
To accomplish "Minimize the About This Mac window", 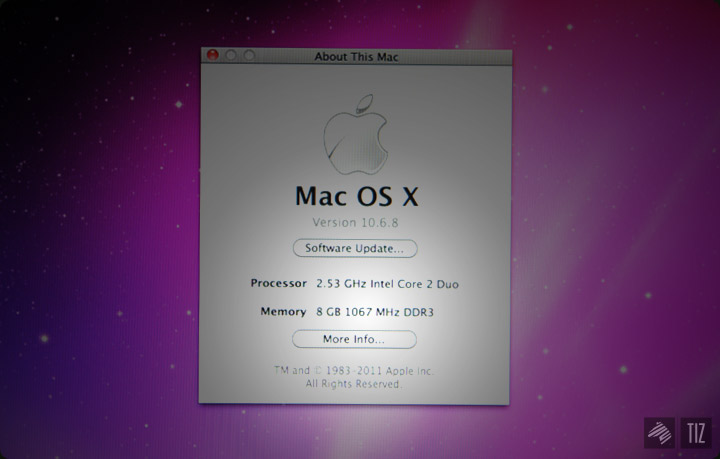I will point(231,56).
